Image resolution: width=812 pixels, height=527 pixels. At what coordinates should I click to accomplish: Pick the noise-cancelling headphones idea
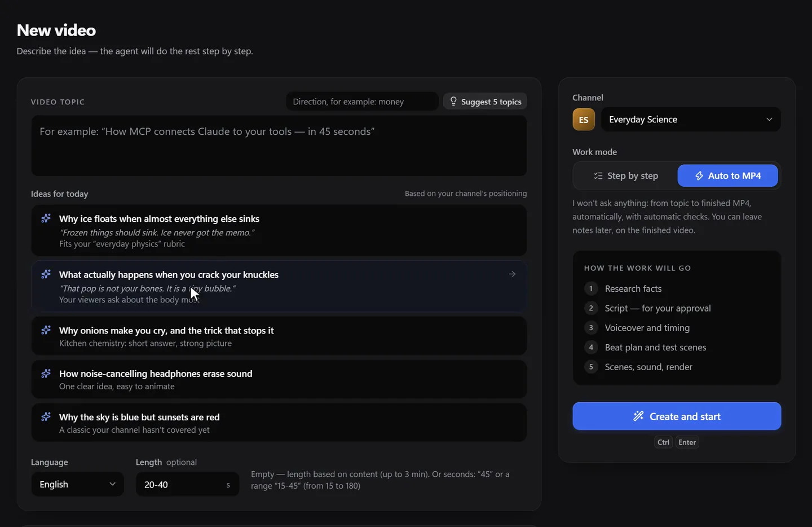279,379
